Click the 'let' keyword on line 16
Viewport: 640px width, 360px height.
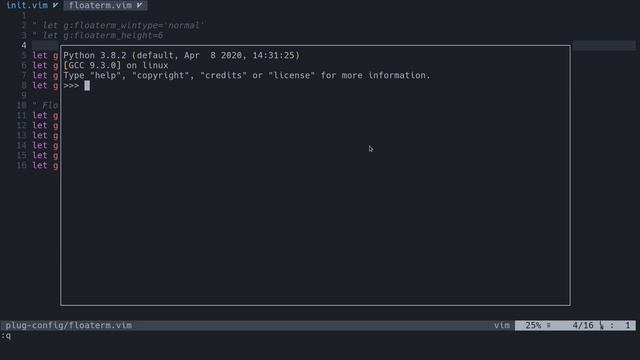coord(40,165)
